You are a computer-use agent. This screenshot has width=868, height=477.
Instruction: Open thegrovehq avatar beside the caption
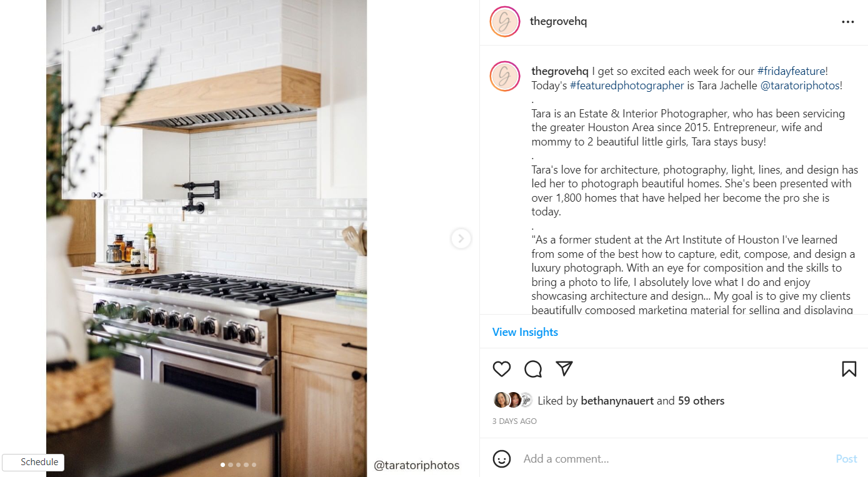pos(505,76)
